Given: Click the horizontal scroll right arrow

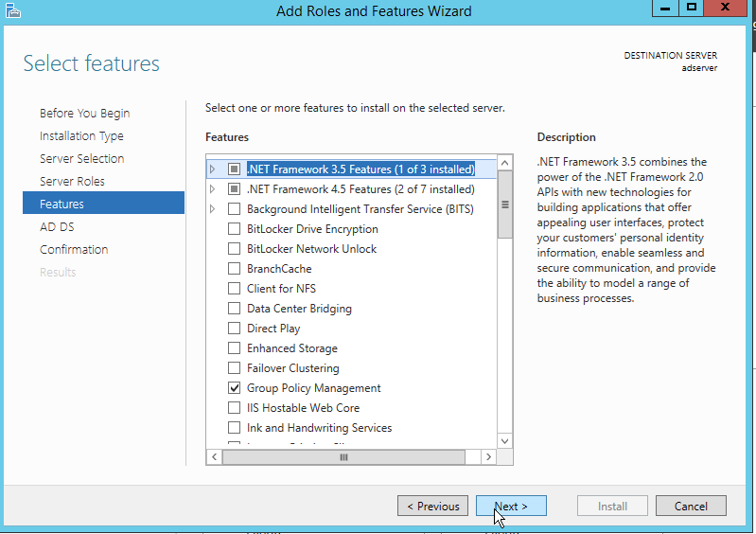Looking at the screenshot, I should coord(488,456).
